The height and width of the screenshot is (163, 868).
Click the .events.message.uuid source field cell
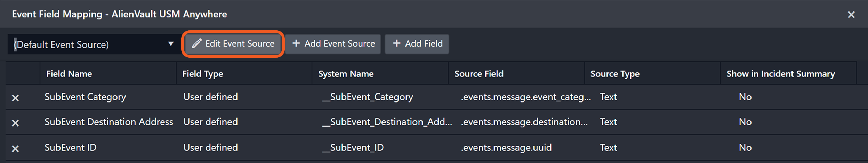click(506, 148)
